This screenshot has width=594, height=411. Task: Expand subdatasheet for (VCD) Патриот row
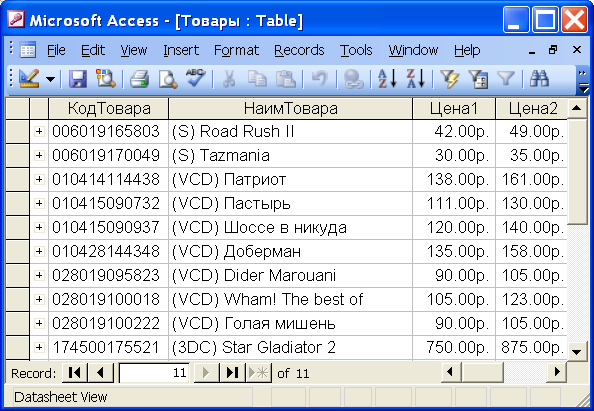coord(39,179)
